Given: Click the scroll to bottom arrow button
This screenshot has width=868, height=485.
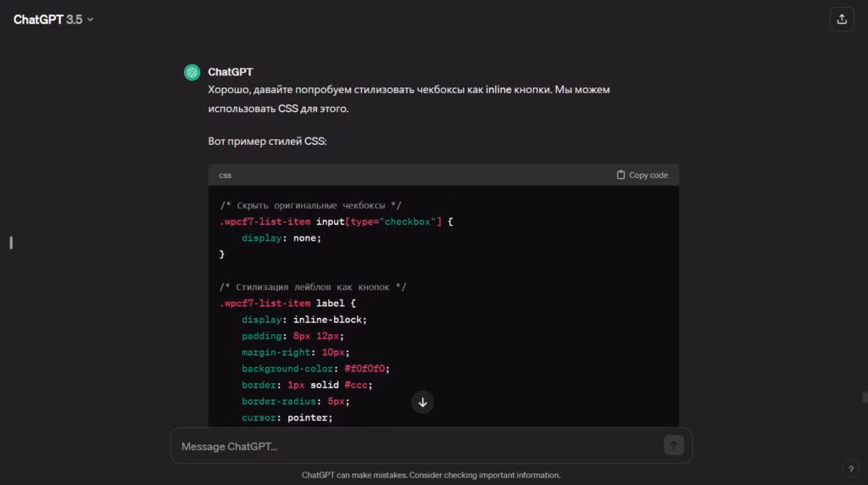Looking at the screenshot, I should pyautogui.click(x=422, y=403).
